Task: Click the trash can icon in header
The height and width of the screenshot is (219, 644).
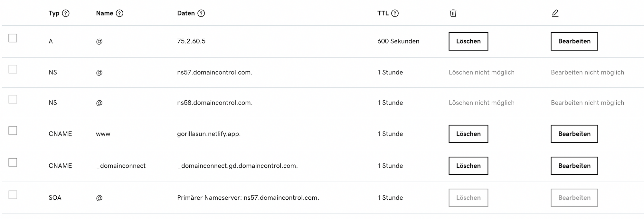Action: pos(453,13)
